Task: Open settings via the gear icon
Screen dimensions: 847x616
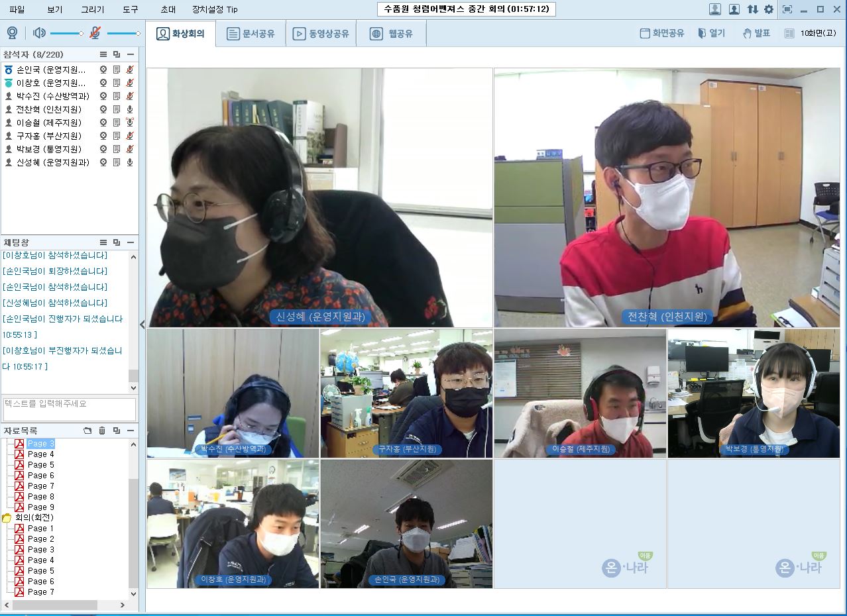Action: [769, 9]
